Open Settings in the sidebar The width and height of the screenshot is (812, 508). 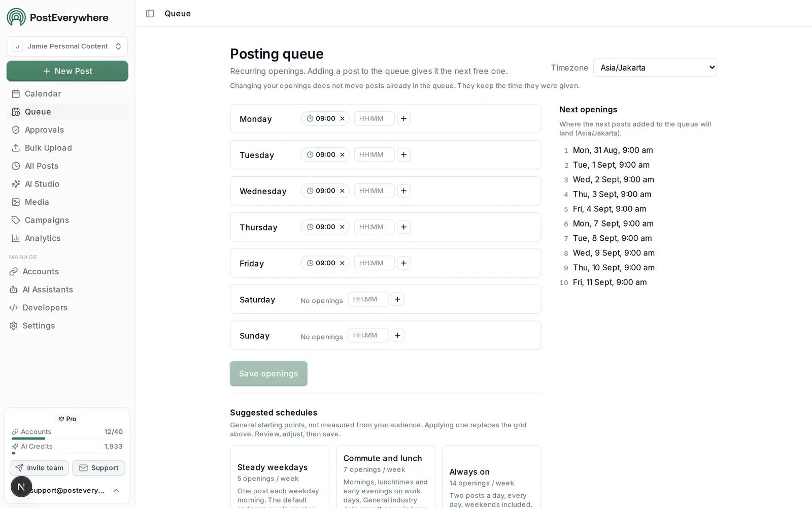[67, 326]
